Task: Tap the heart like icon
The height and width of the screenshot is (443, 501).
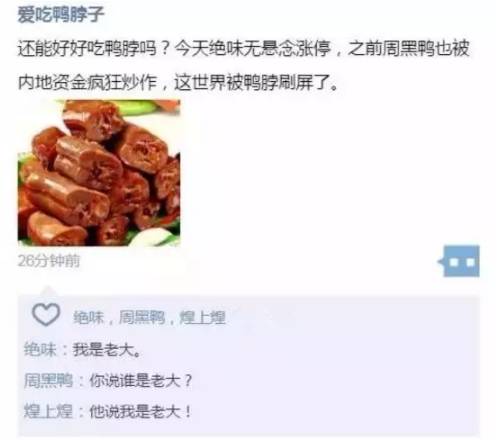Action: click(46, 315)
